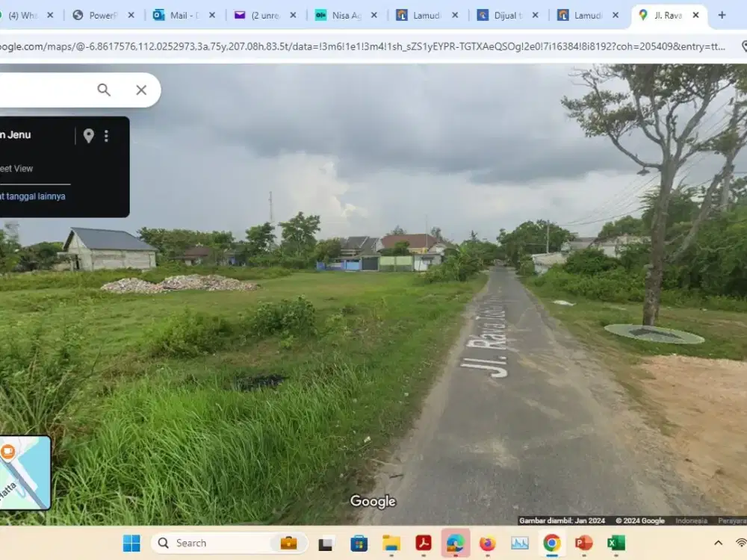The height and width of the screenshot is (560, 747).
Task: Switch to the PowerP browser tab
Action: point(102,15)
